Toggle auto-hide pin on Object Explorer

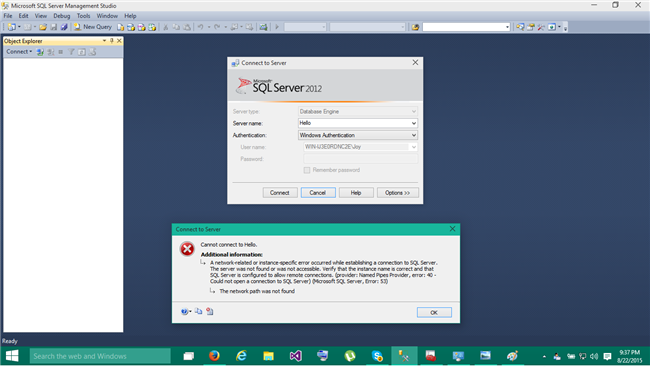click(x=112, y=41)
